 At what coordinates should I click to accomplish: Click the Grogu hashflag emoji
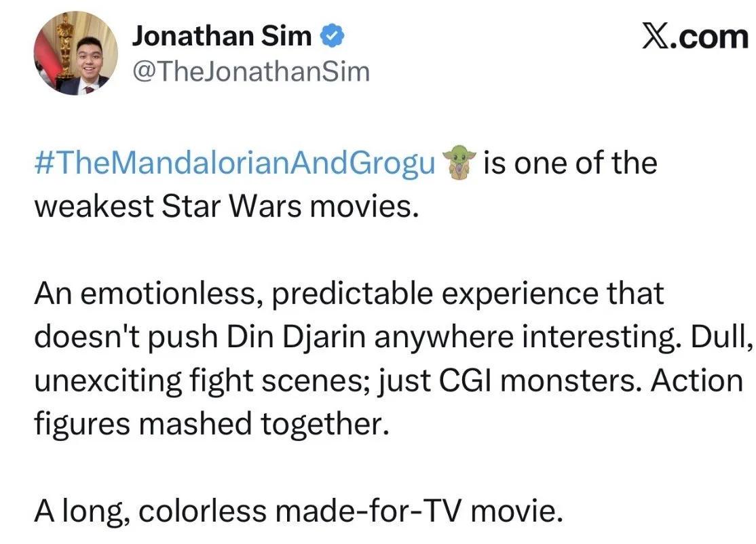[459, 162]
